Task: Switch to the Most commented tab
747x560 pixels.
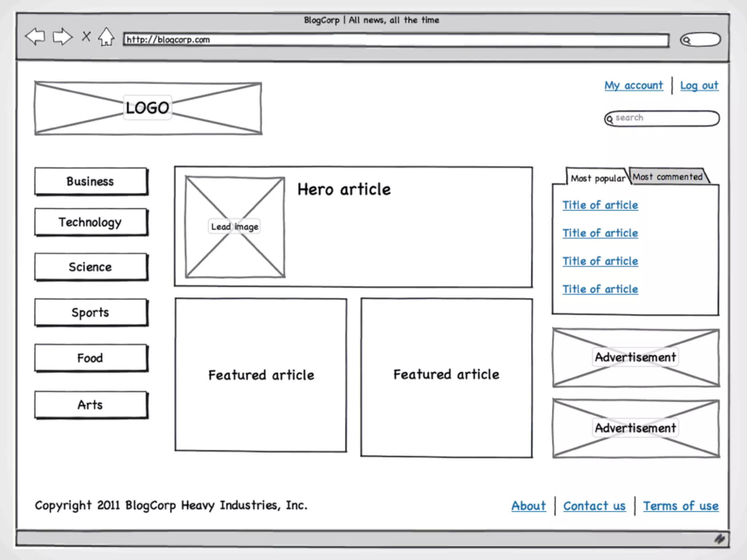Action: click(x=667, y=177)
